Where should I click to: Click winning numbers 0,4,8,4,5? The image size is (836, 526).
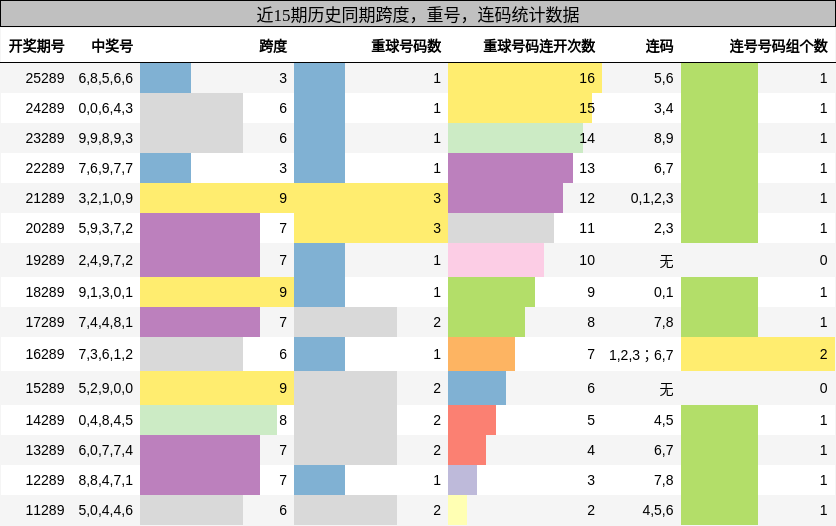tap(106, 420)
